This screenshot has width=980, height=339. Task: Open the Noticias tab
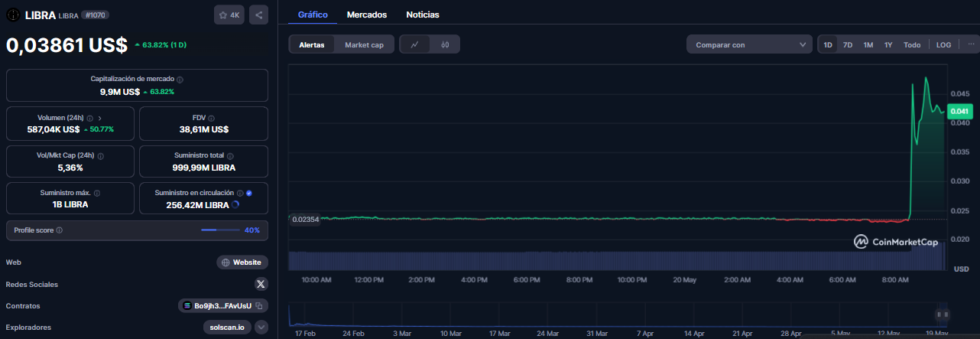(x=423, y=15)
